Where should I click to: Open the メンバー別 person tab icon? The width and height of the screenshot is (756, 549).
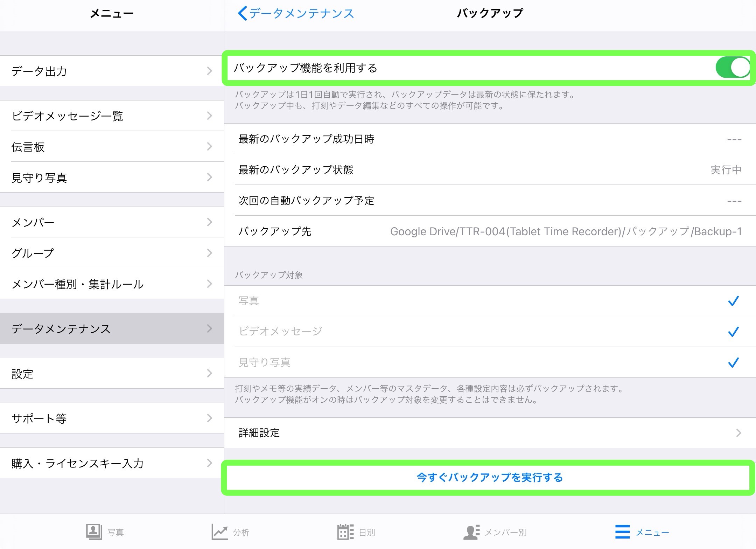click(x=471, y=532)
